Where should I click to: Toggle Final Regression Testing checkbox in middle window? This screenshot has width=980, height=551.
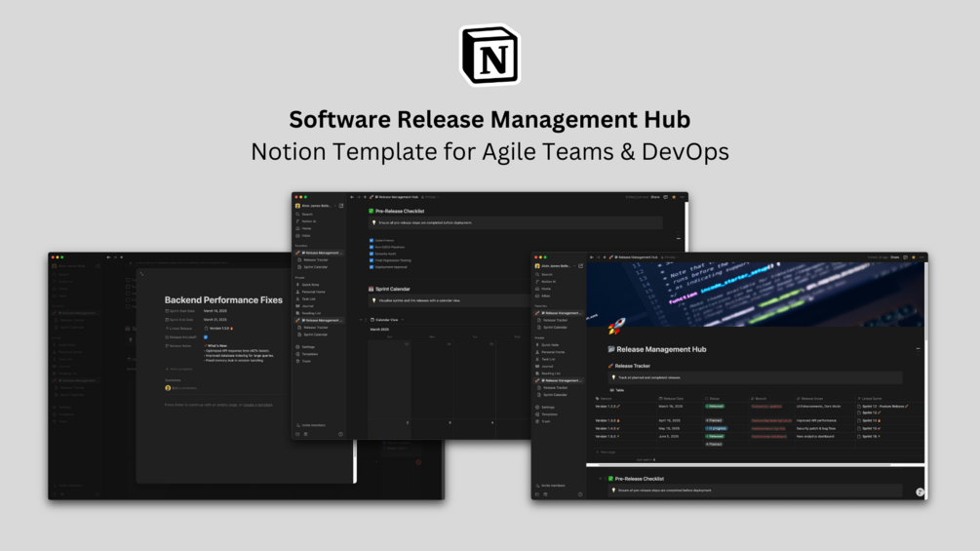(372, 259)
